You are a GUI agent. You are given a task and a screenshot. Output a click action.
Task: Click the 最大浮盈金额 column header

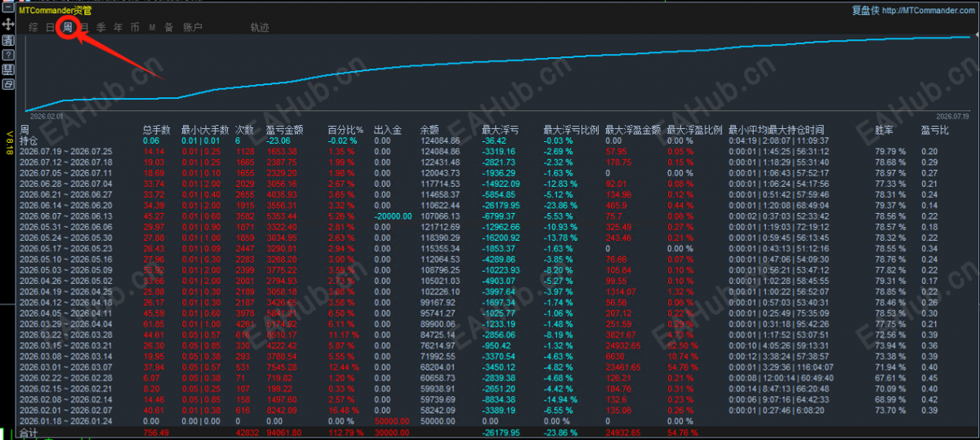(x=633, y=130)
